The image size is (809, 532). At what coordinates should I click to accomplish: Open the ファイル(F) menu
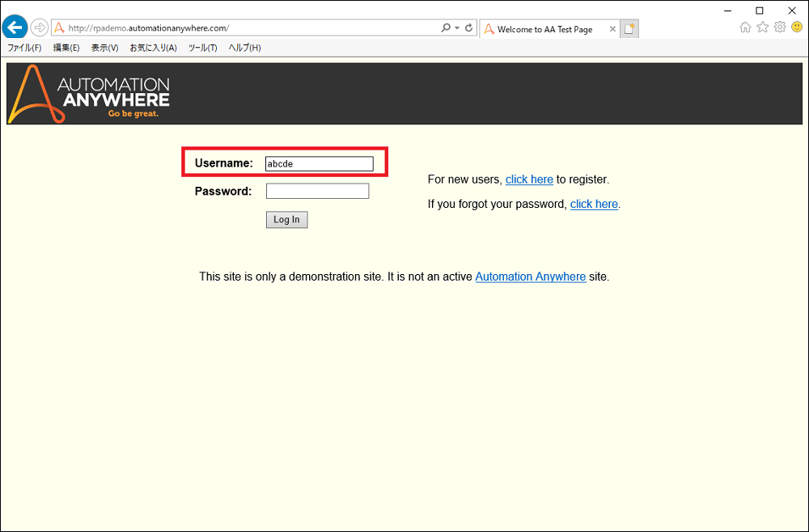[25, 47]
